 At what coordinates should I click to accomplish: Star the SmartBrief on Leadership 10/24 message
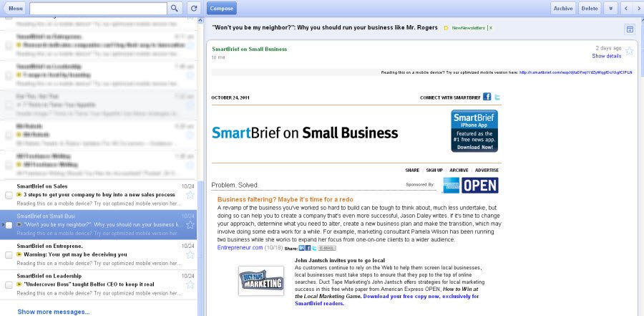[x=190, y=284]
